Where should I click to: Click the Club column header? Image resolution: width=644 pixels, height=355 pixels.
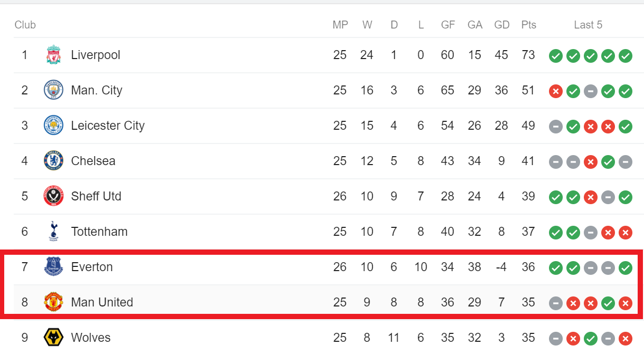[25, 25]
